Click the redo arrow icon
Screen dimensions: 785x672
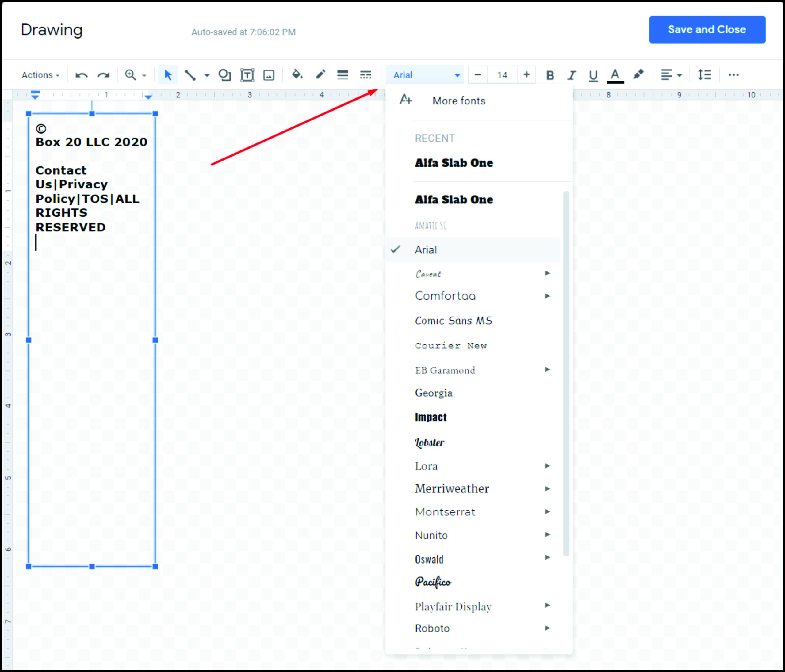coord(103,75)
